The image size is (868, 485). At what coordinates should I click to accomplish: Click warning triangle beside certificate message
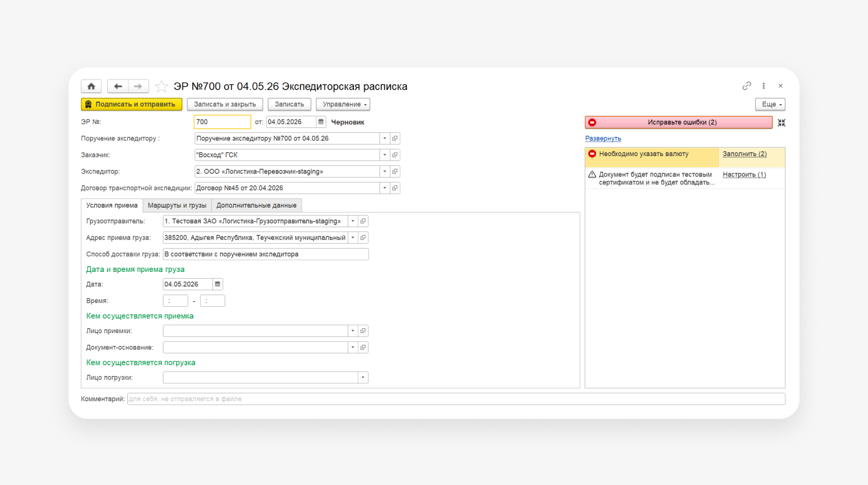(592, 175)
